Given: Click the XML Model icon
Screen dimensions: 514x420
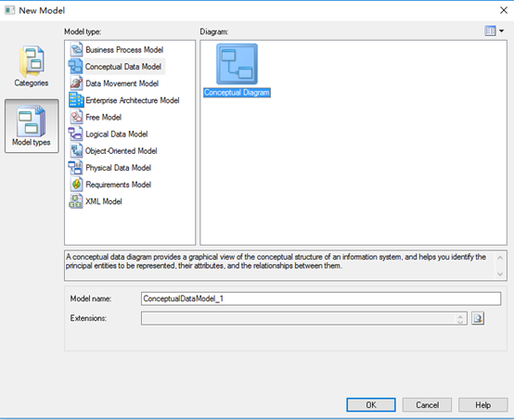Looking at the screenshot, I should pyautogui.click(x=76, y=201).
